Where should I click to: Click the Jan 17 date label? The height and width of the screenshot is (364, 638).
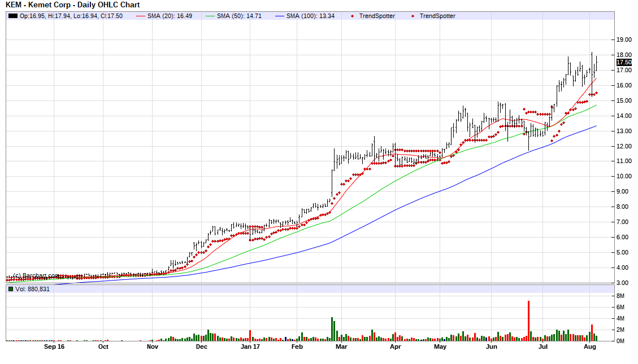(x=250, y=347)
